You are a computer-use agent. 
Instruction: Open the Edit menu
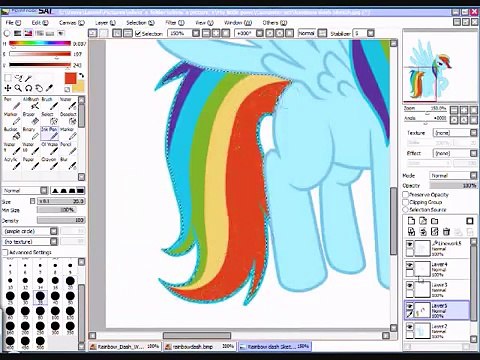click(40, 23)
